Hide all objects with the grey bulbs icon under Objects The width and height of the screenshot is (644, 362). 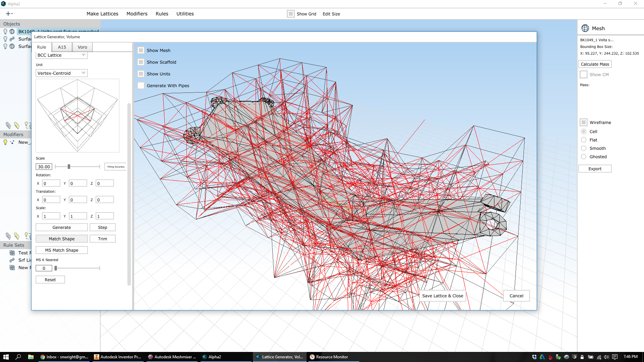click(x=8, y=125)
